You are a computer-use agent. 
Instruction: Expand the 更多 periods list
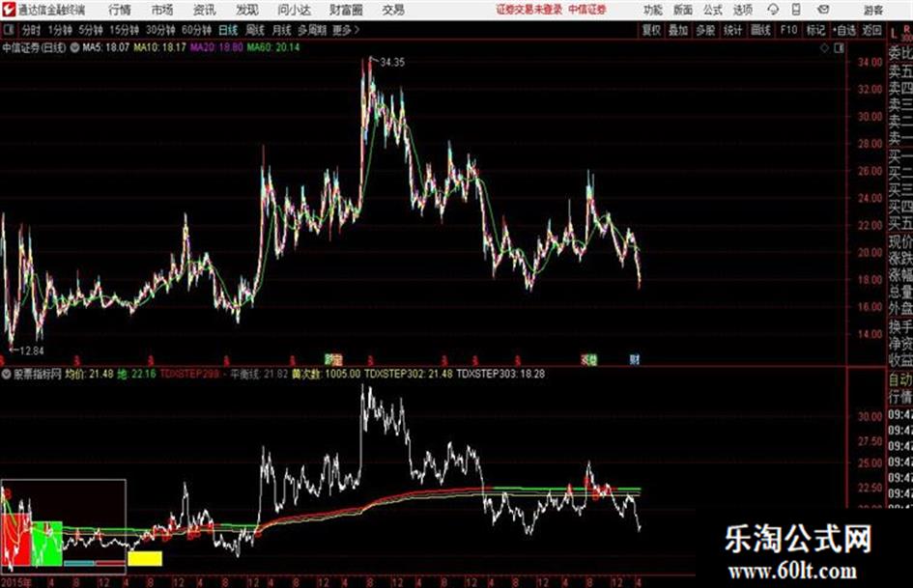point(346,30)
